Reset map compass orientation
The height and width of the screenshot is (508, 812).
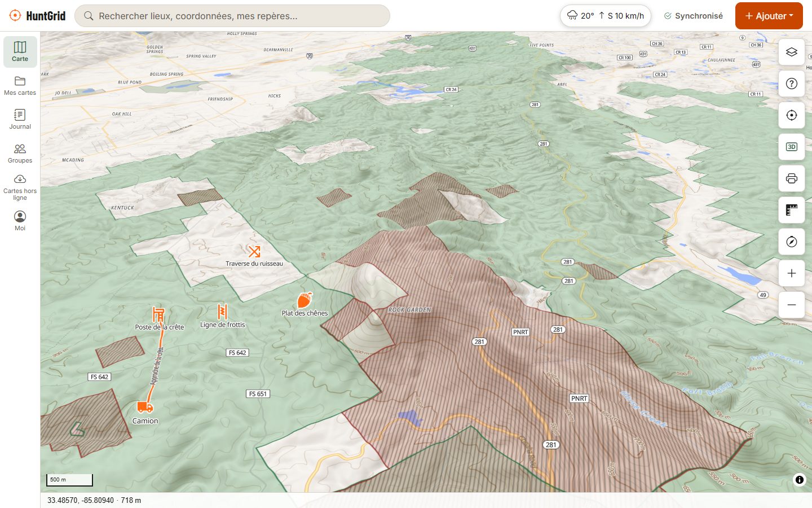click(792, 242)
